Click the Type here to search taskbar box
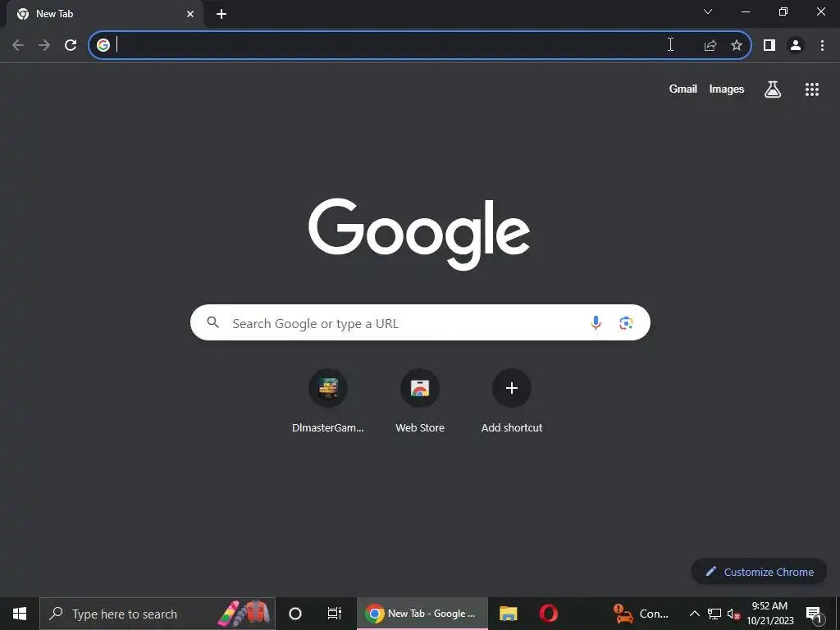This screenshot has height=630, width=840. pyautogui.click(x=157, y=614)
